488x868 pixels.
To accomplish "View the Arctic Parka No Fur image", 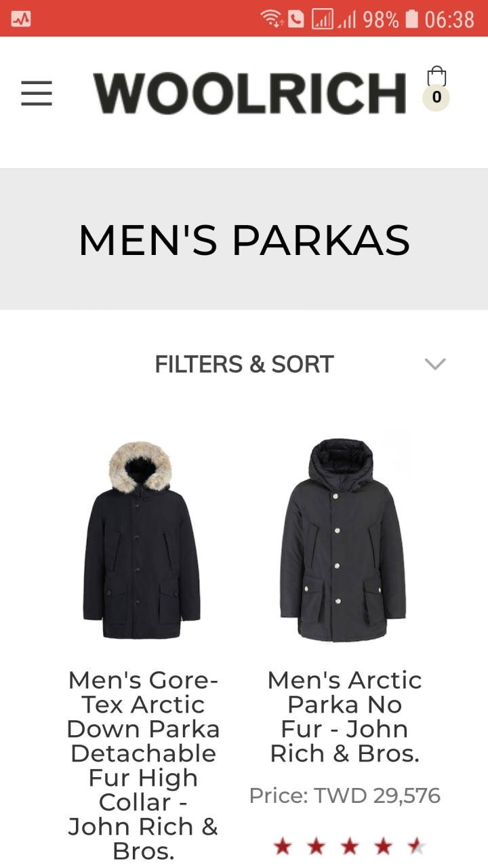I will point(343,539).
